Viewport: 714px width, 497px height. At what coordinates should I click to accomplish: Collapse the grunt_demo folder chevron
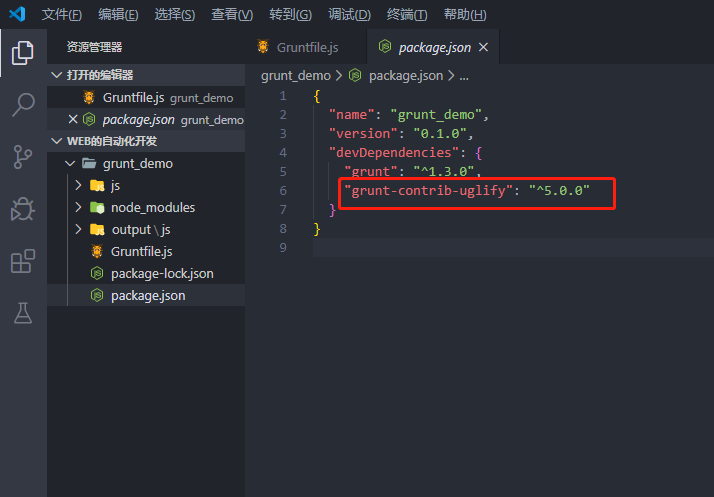tap(70, 163)
